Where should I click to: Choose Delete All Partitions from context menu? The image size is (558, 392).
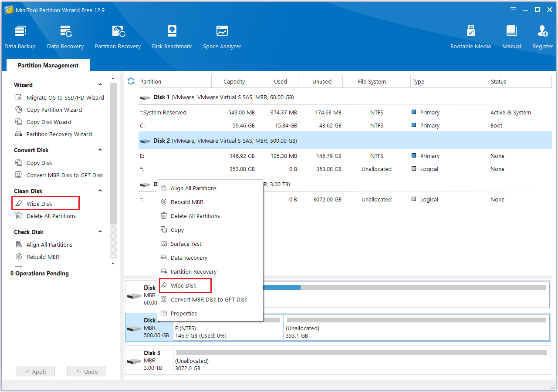tap(210, 216)
